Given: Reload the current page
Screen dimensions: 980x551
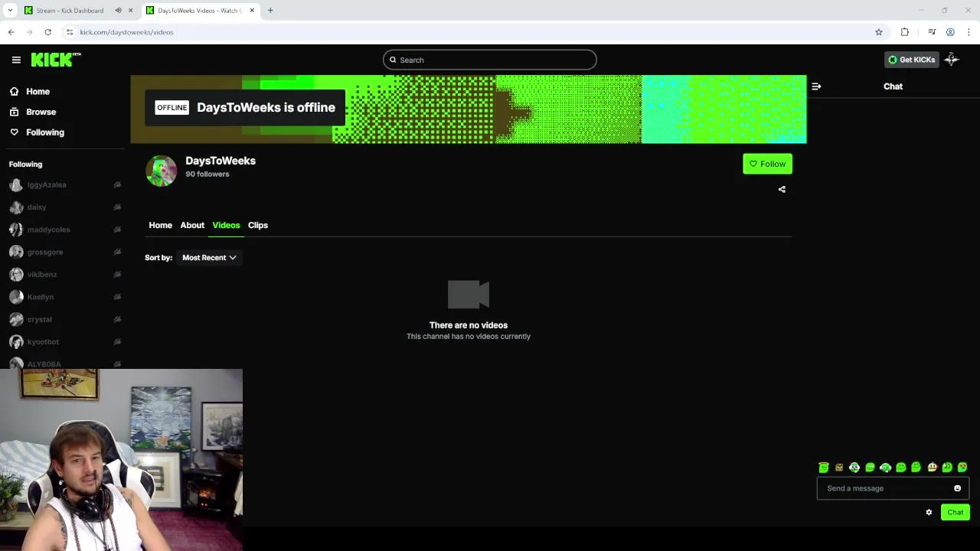Looking at the screenshot, I should click(x=47, y=32).
